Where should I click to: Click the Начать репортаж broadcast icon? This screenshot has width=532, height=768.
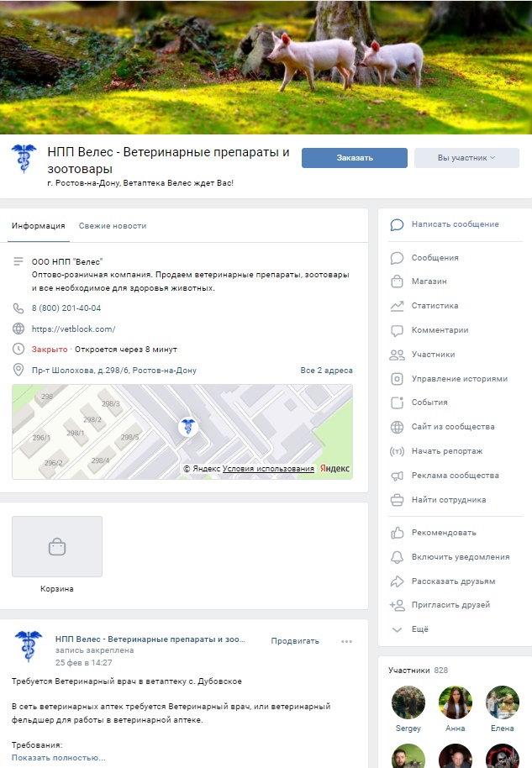[x=397, y=451]
